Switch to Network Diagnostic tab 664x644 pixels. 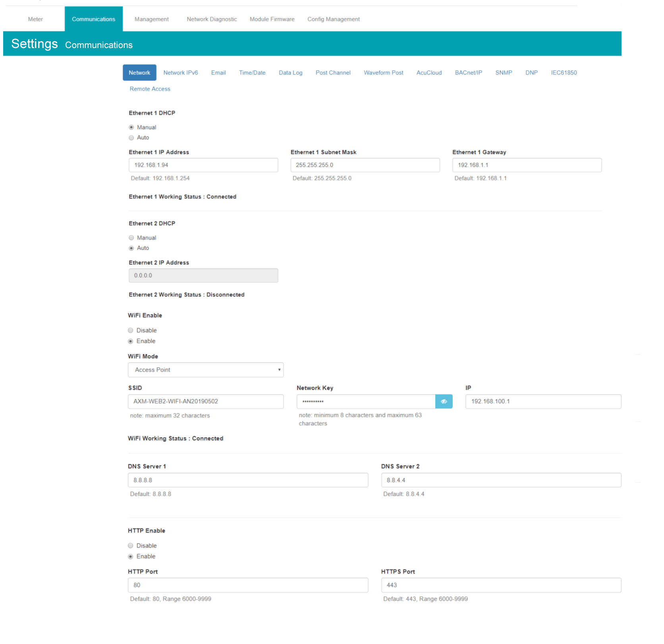[212, 19]
